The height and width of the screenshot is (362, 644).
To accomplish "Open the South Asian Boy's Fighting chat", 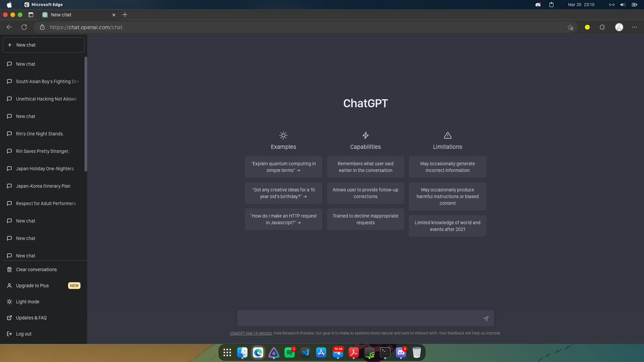I will tap(43, 82).
